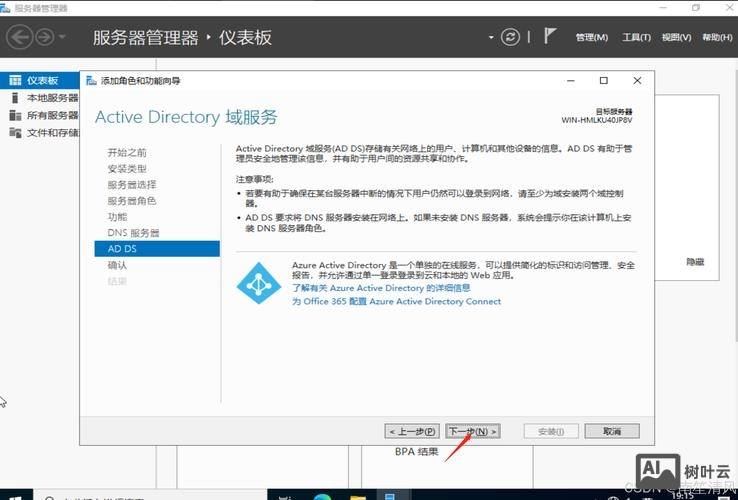Click the 取消 button in wizard

612,431
